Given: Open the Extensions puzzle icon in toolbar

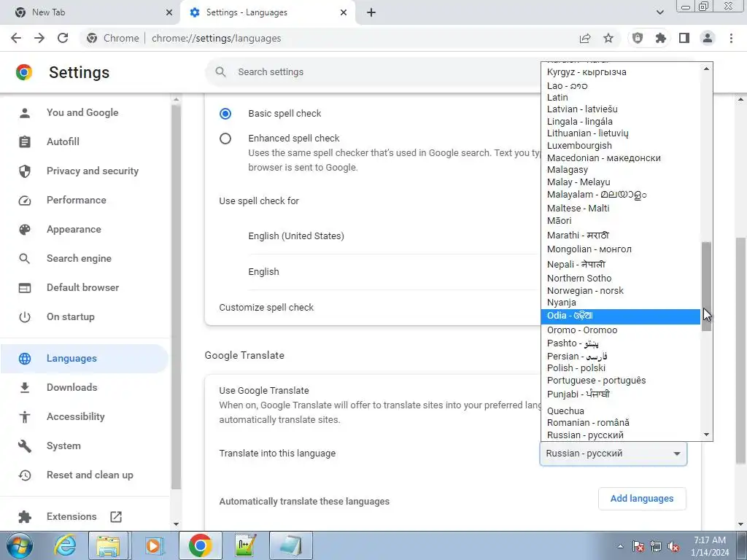Looking at the screenshot, I should 661,38.
